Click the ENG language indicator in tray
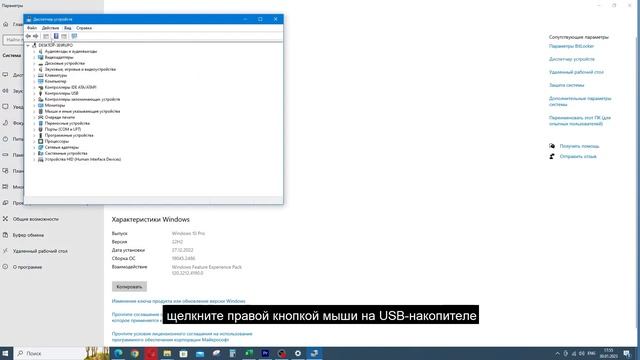 click(x=591, y=353)
